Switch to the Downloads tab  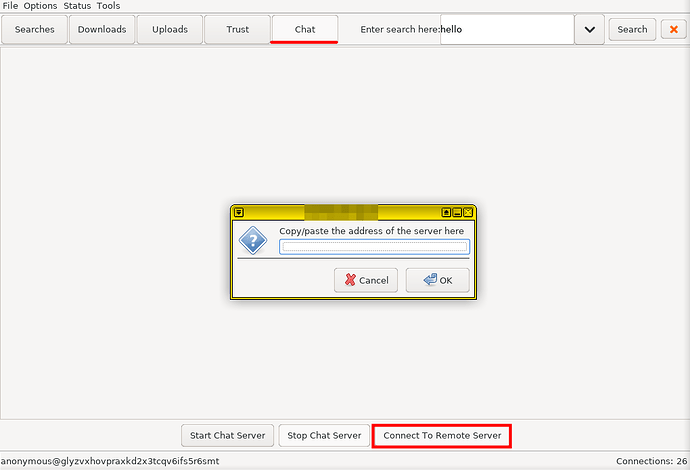[x=102, y=29]
